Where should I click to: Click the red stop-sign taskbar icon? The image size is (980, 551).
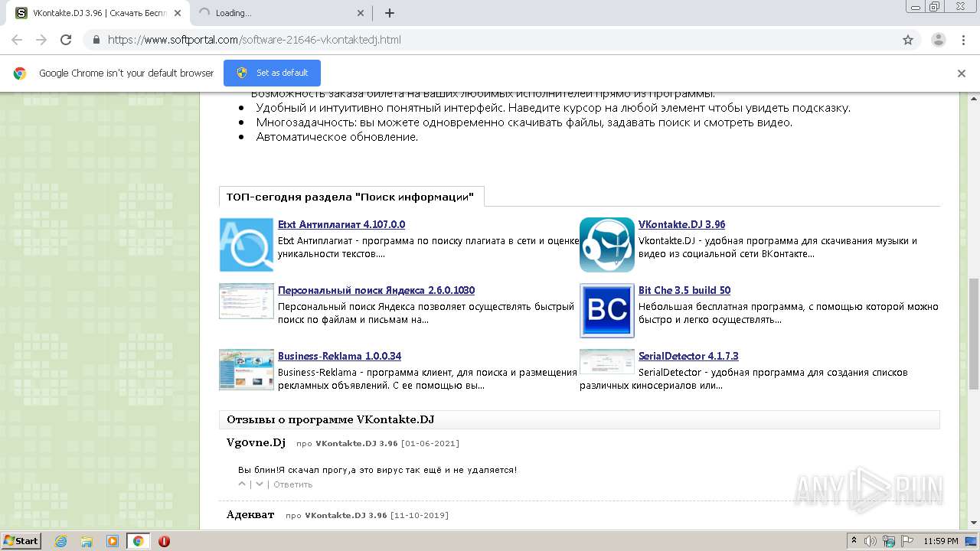coord(164,541)
